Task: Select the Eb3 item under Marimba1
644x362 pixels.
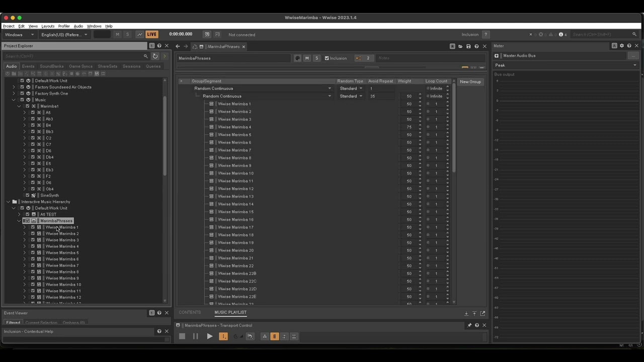Action: click(x=49, y=170)
